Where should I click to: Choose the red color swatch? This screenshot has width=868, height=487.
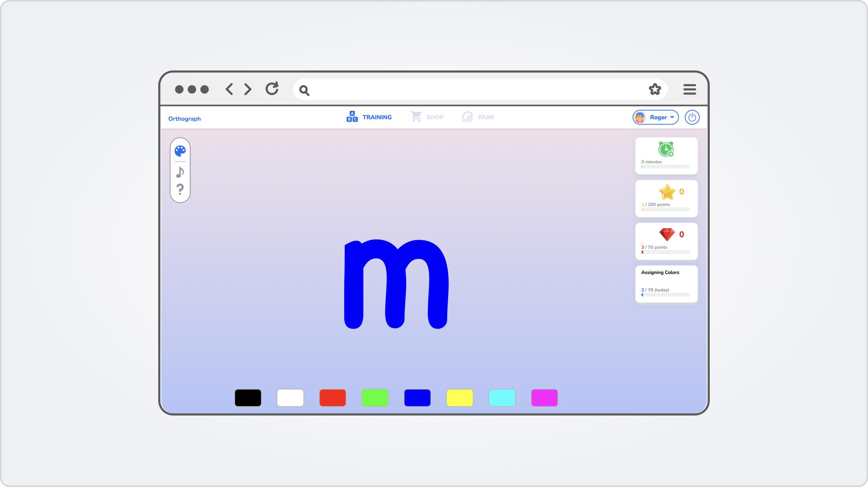pyautogui.click(x=333, y=398)
